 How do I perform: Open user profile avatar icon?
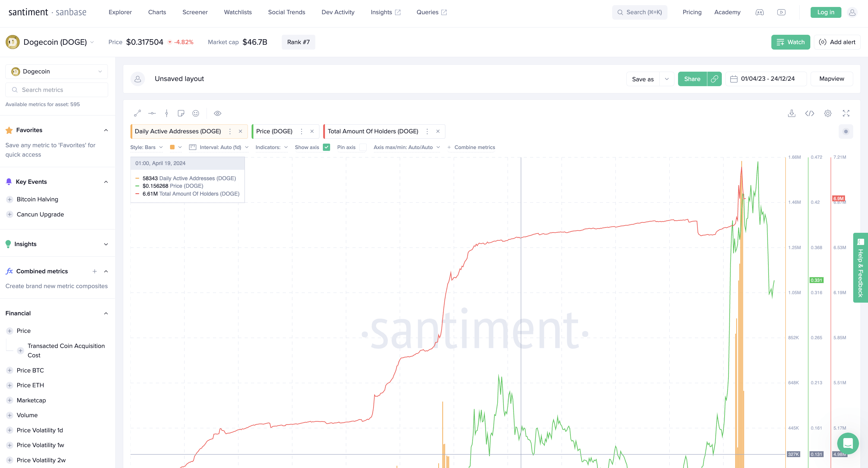tap(852, 12)
